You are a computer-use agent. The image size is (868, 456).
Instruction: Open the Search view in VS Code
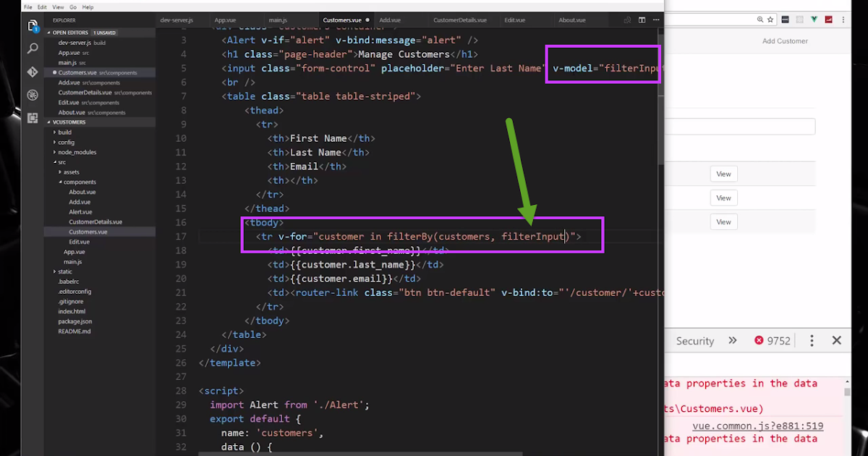(33, 48)
